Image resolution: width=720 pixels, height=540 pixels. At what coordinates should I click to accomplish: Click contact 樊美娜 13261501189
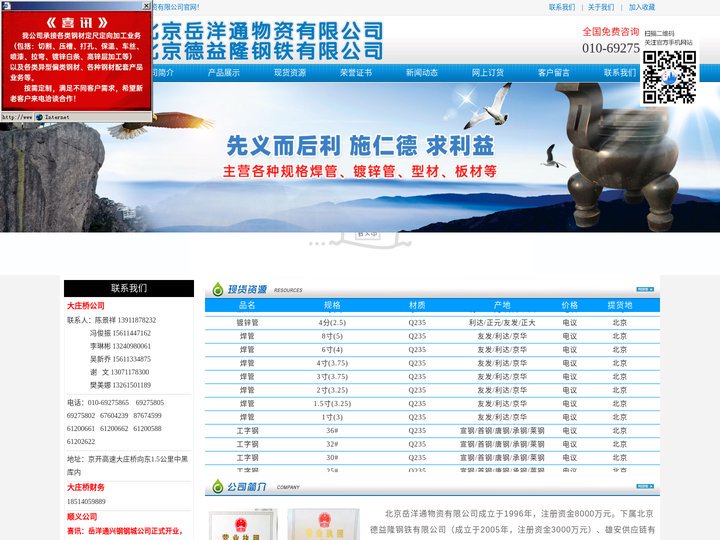(x=120, y=385)
